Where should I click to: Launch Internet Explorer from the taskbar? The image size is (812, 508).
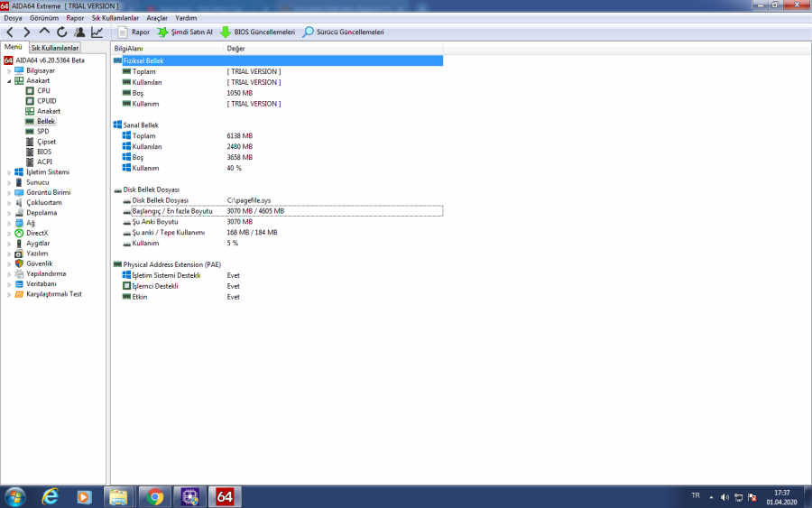pyautogui.click(x=50, y=497)
